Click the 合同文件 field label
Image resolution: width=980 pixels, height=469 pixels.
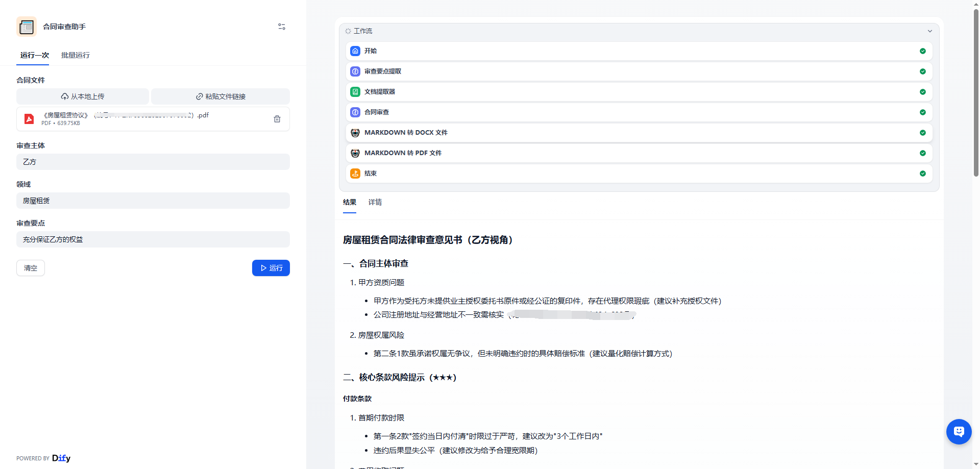31,80
